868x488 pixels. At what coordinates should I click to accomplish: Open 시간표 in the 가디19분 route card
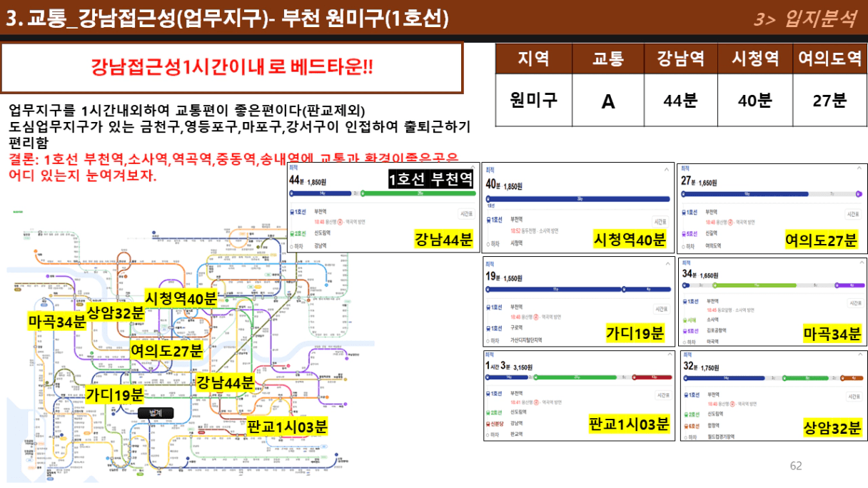pos(662,309)
